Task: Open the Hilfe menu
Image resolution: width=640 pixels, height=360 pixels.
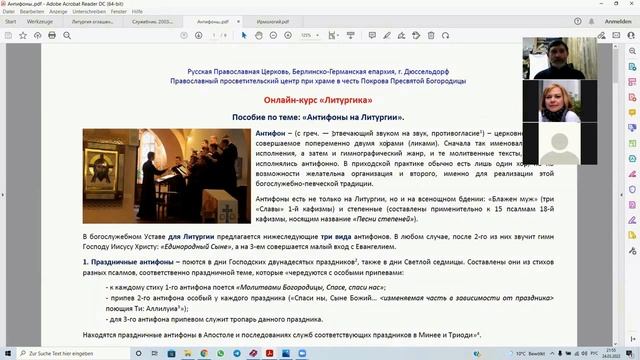Action: [137, 11]
